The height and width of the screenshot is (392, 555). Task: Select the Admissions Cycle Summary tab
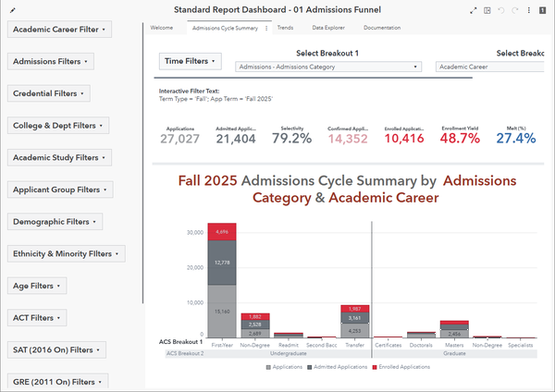click(x=225, y=29)
